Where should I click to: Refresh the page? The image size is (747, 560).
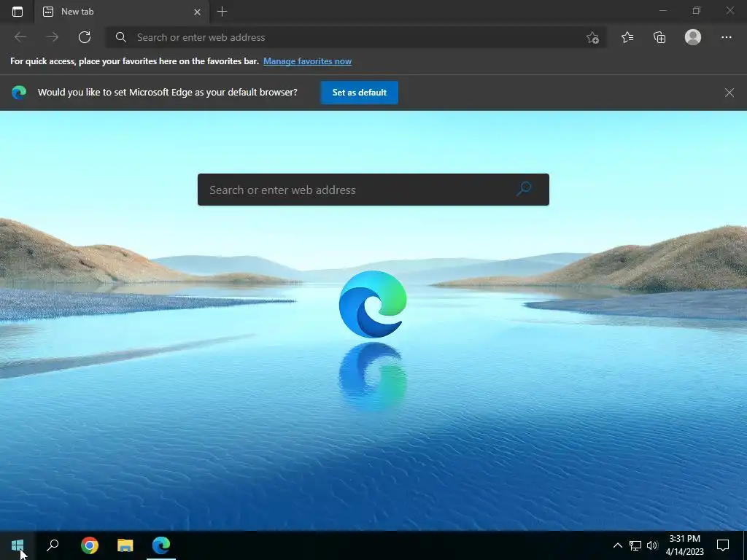point(85,37)
